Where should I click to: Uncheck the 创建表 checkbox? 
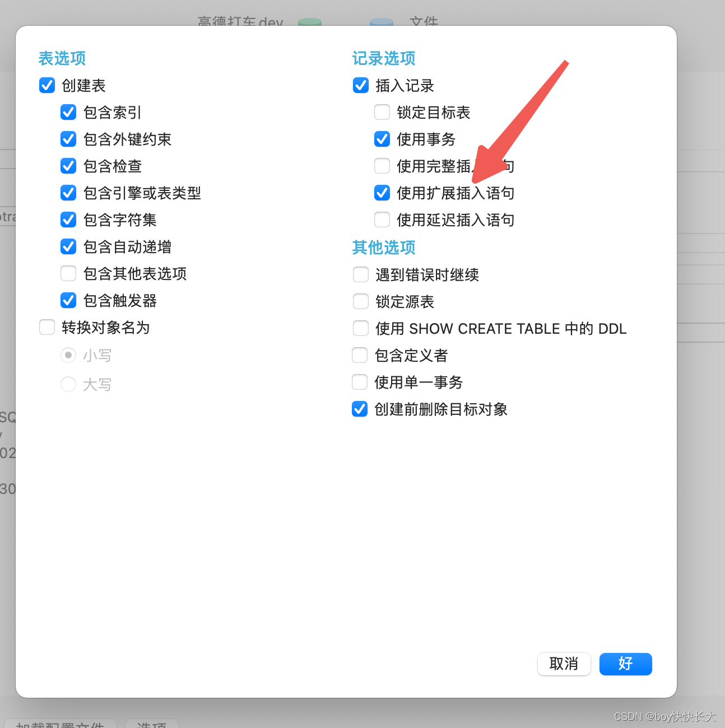coord(47,85)
